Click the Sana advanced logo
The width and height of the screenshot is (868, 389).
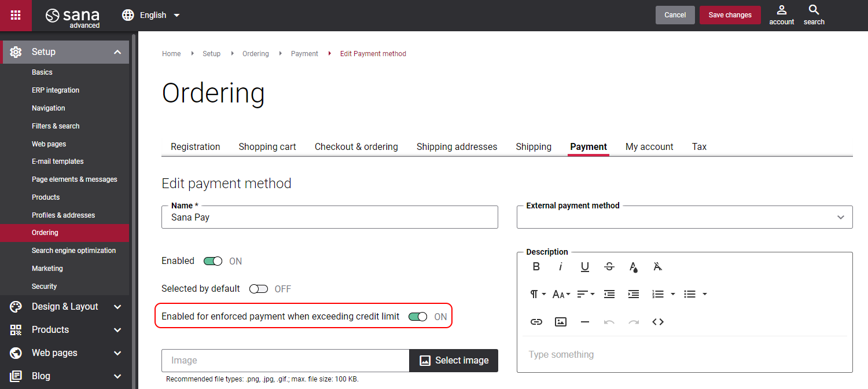73,16
